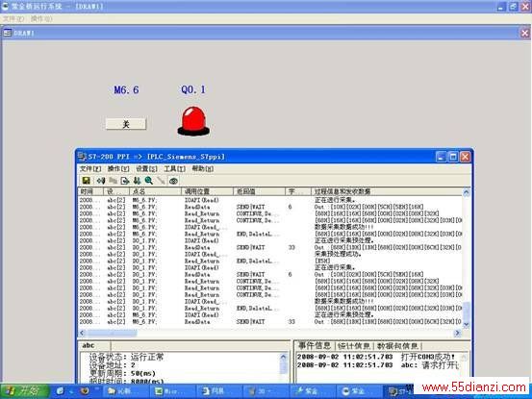Switch to the 统计信息 tab

coord(353,346)
